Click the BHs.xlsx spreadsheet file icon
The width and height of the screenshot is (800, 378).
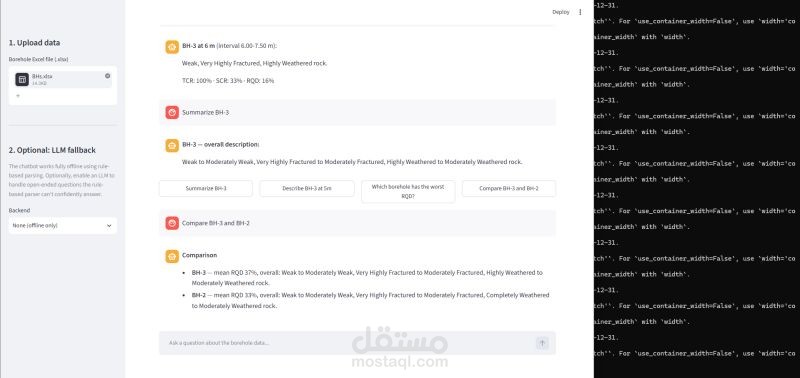[22, 80]
